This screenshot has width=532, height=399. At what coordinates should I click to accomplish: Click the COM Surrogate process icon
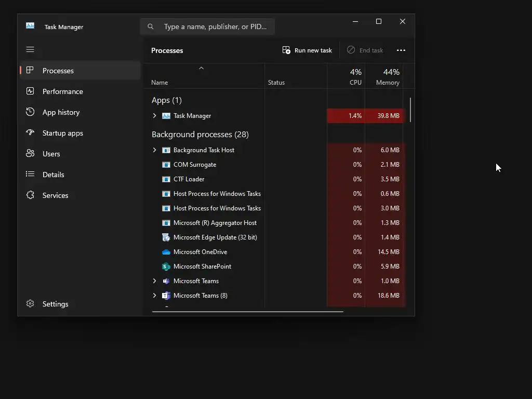click(166, 165)
